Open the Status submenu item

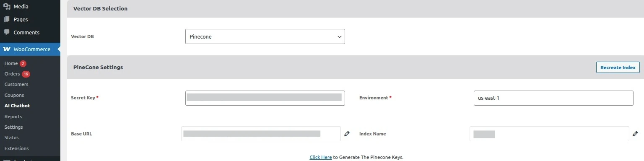click(12, 138)
